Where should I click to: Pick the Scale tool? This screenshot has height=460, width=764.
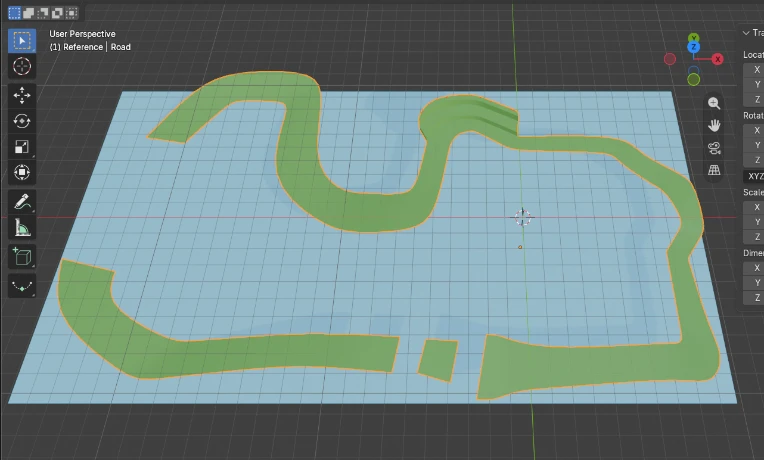pyautogui.click(x=22, y=147)
